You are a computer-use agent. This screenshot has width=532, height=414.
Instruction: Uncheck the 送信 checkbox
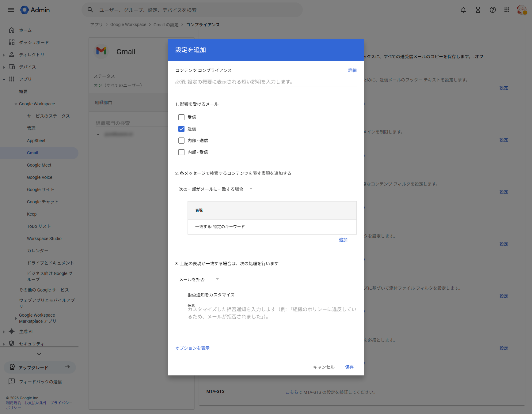coord(181,129)
